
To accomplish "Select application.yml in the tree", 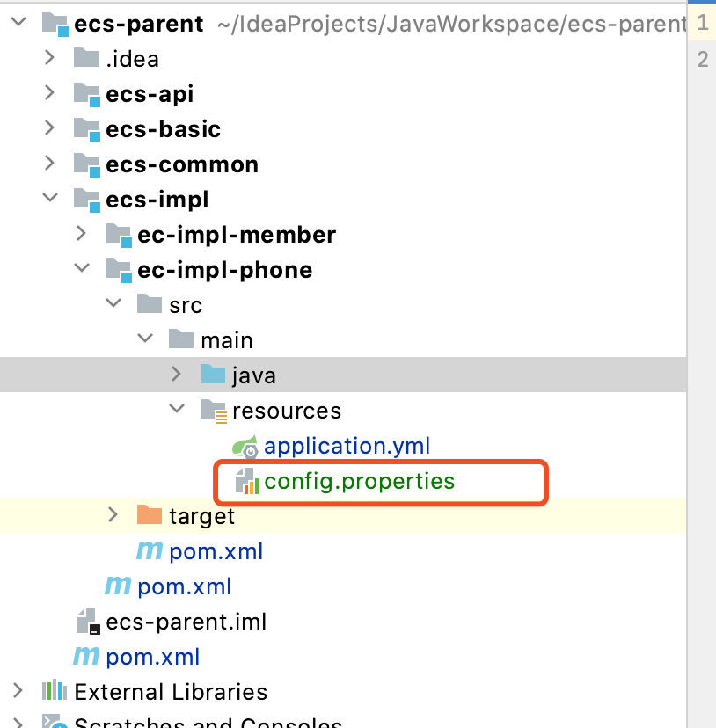I will 347,447.
